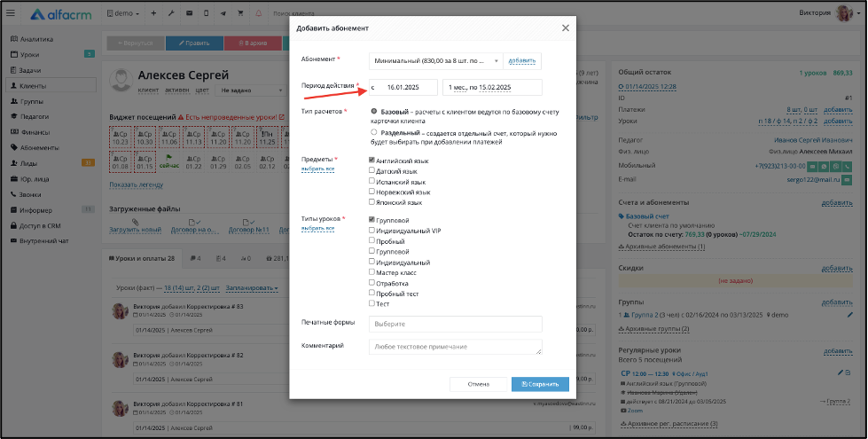Screen dimensions: 868x439
Task: Click the Сохранить button
Action: coord(540,384)
